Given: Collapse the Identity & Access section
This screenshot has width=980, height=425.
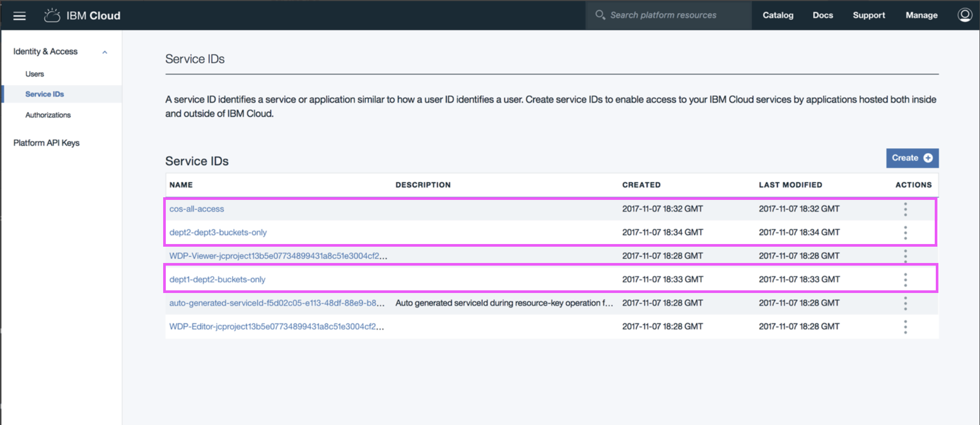Looking at the screenshot, I should [x=105, y=52].
